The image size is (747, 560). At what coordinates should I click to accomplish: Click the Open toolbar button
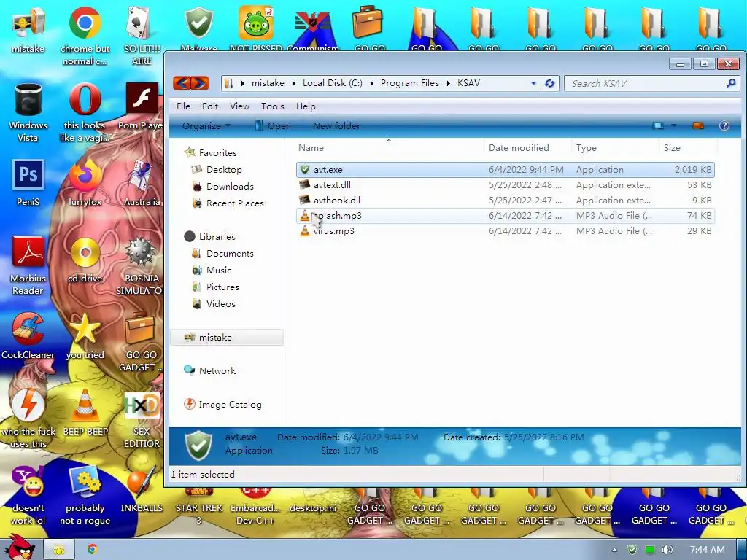point(273,125)
